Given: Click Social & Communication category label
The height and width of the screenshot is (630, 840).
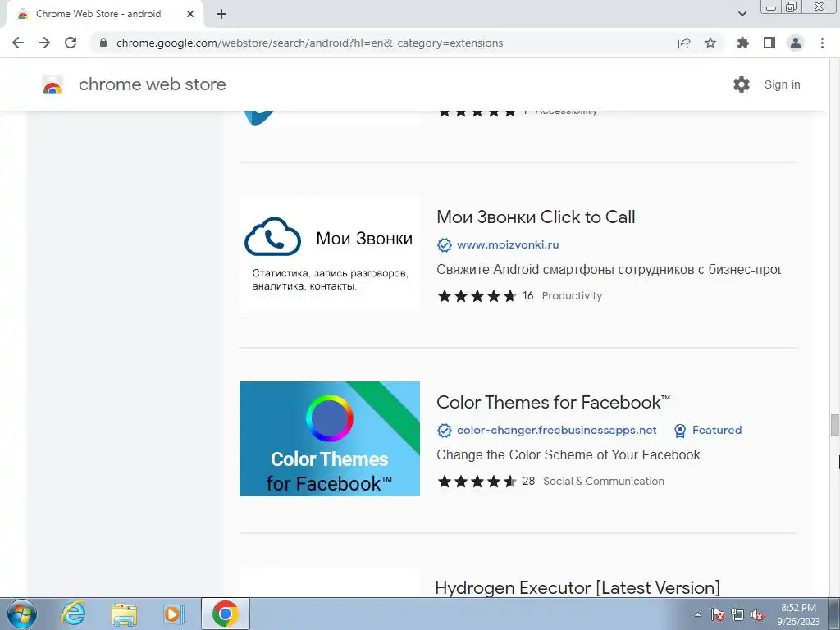Looking at the screenshot, I should (603, 481).
